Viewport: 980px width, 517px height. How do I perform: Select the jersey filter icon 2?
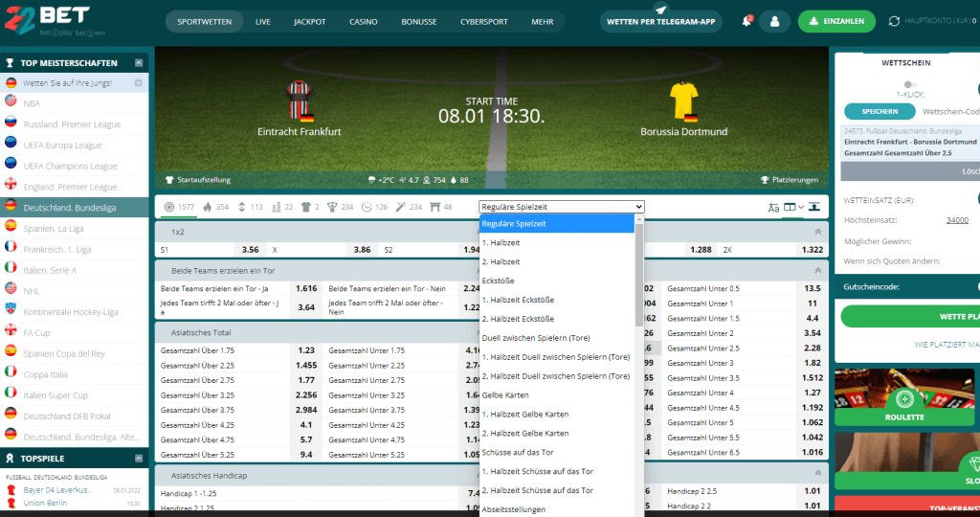coord(311,207)
